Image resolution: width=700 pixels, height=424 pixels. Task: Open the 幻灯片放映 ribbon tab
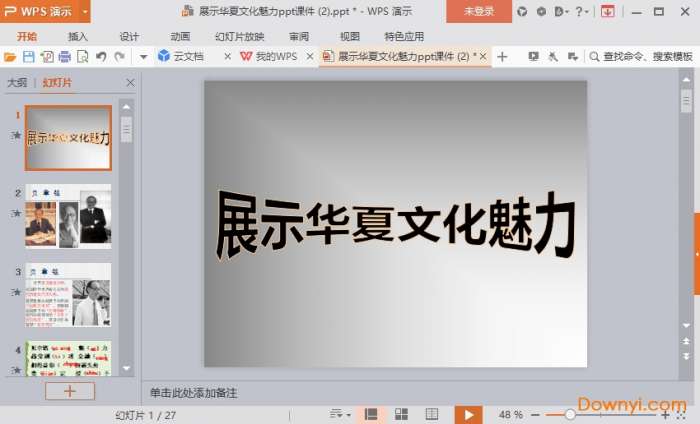point(240,37)
